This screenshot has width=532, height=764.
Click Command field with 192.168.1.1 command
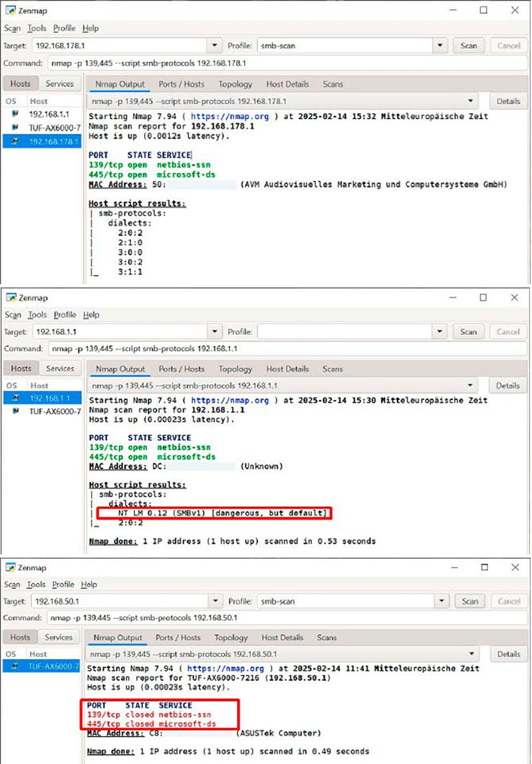[287, 349]
